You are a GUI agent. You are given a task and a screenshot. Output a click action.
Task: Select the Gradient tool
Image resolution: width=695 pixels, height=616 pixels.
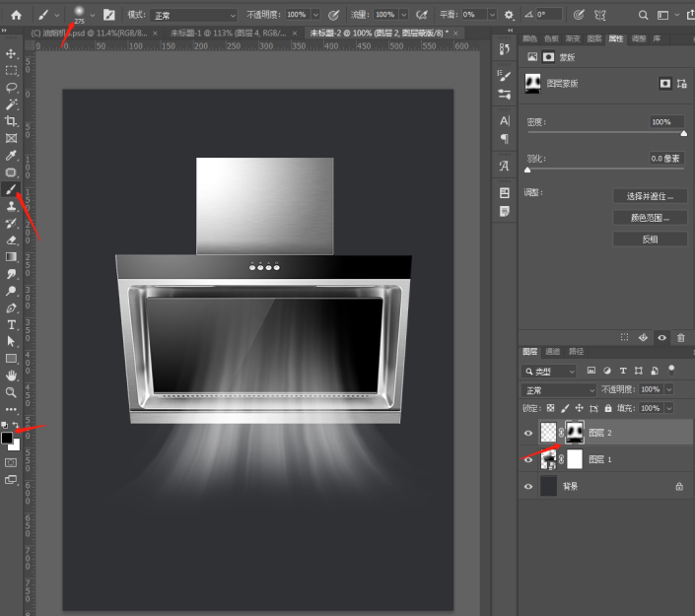click(11, 257)
